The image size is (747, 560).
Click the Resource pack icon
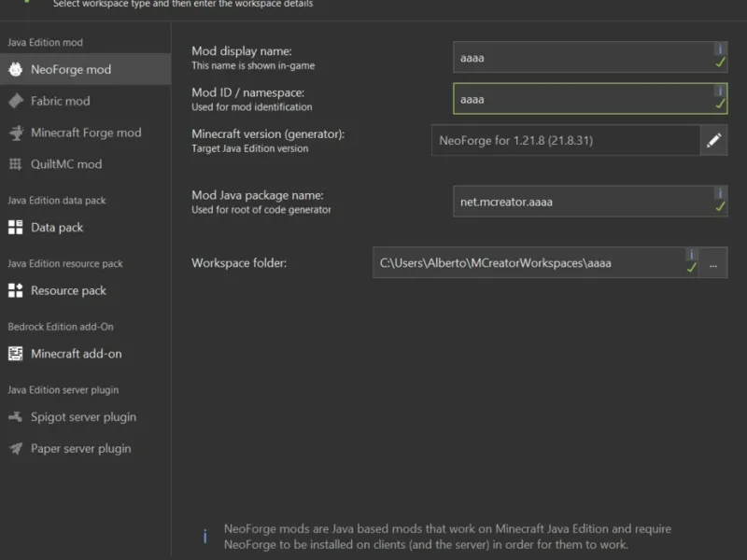point(15,290)
